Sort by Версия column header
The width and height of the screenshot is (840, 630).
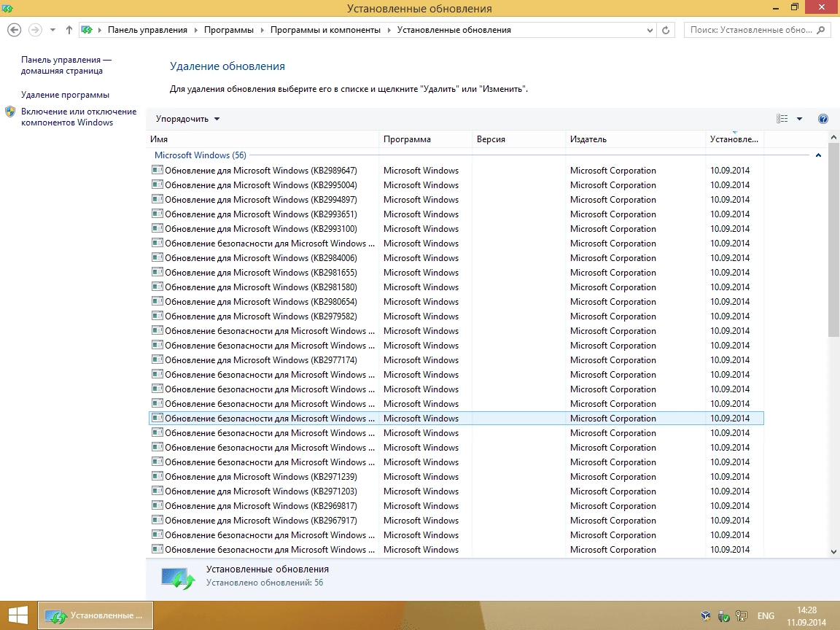[x=518, y=139]
